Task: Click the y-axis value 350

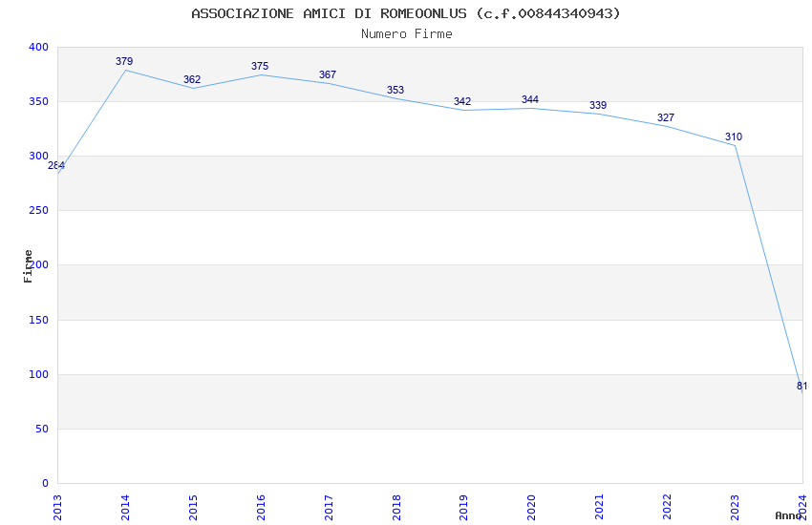Action: 38,101
